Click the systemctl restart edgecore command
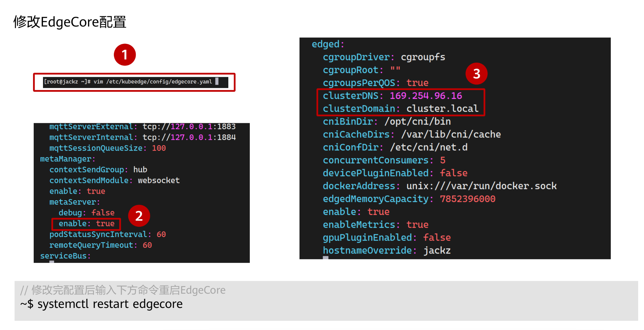Image resolution: width=644 pixels, height=330 pixels. pyautogui.click(x=110, y=304)
